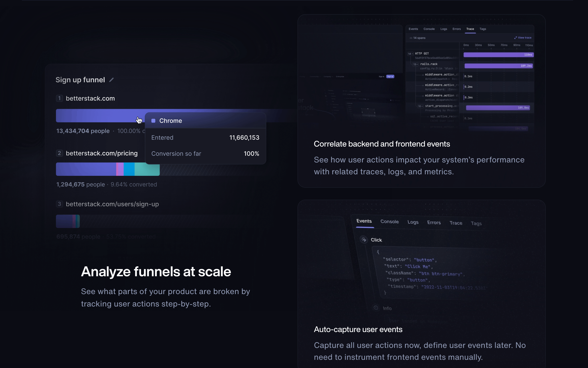This screenshot has width=588, height=368.
Task: Click the cursor icon next to the Click event
Action: (364, 240)
